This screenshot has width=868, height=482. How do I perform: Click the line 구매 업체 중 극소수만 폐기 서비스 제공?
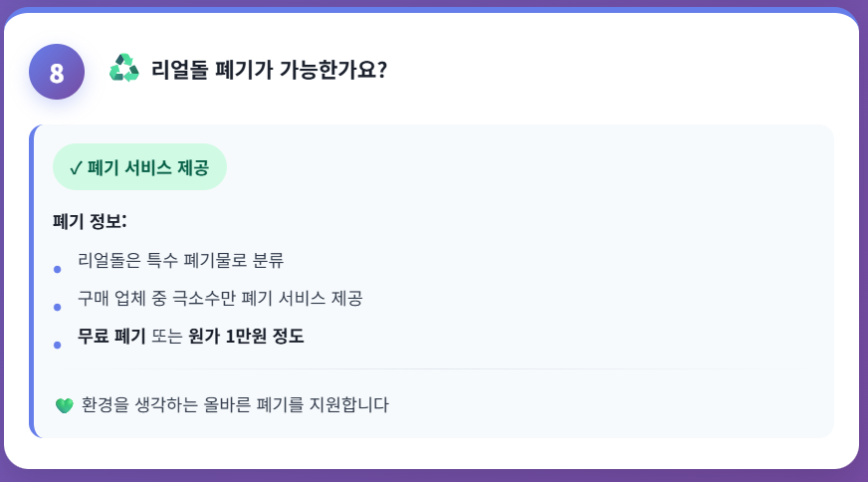(x=220, y=299)
